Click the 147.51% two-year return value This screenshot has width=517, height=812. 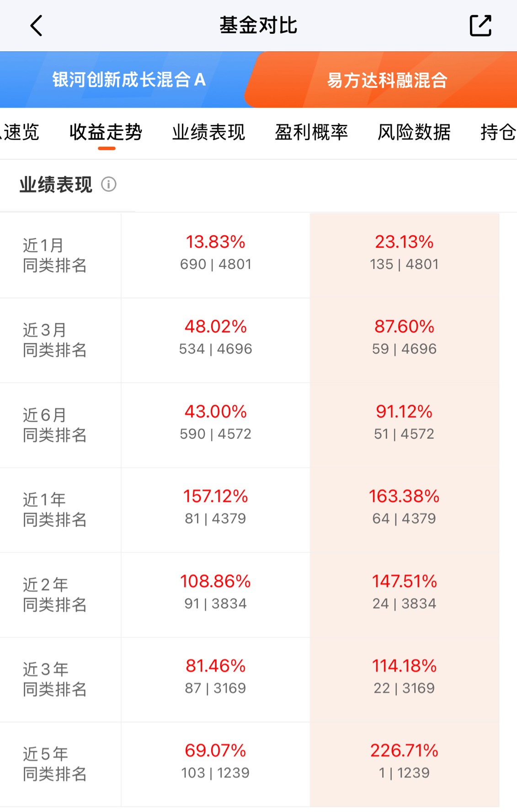(x=405, y=581)
